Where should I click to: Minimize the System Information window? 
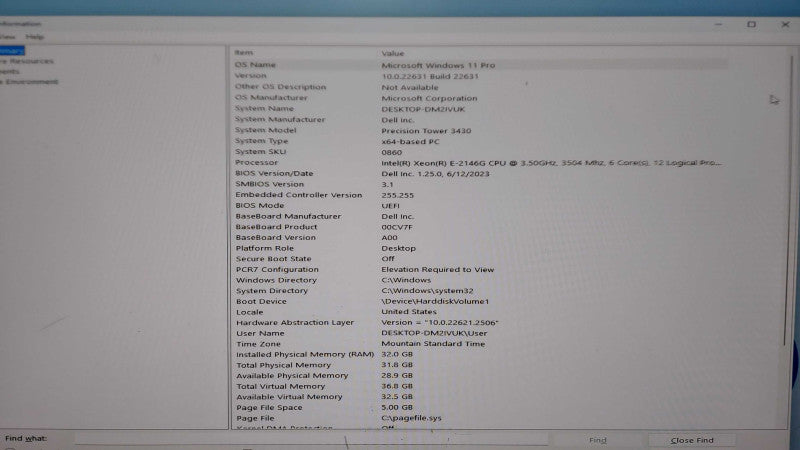[718, 24]
